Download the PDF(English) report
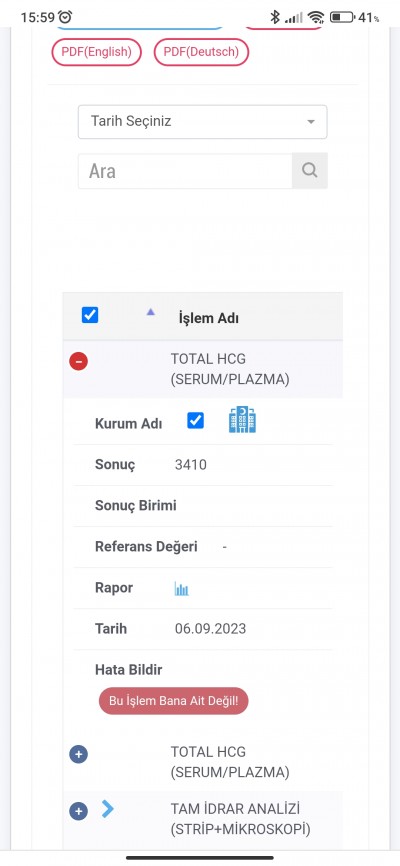 97,52
